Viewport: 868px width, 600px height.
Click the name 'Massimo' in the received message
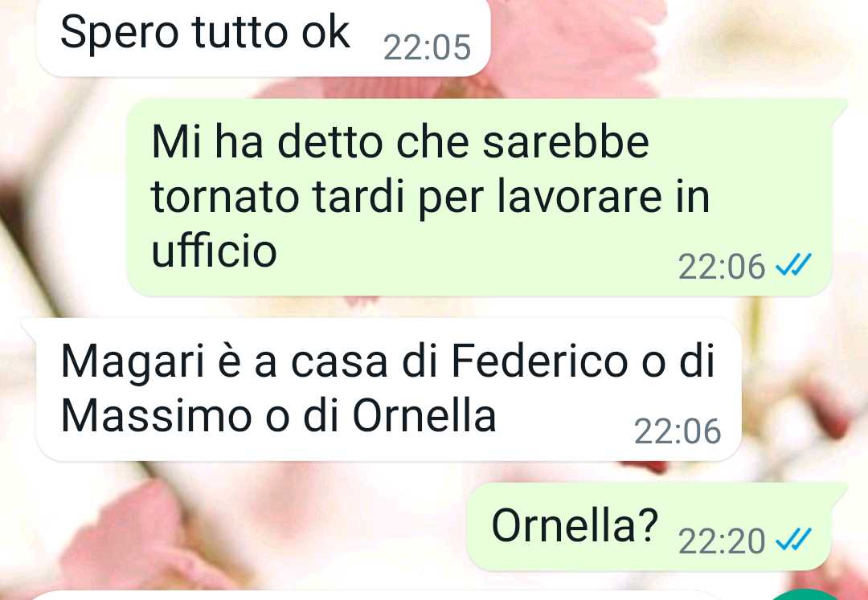pos(157,414)
